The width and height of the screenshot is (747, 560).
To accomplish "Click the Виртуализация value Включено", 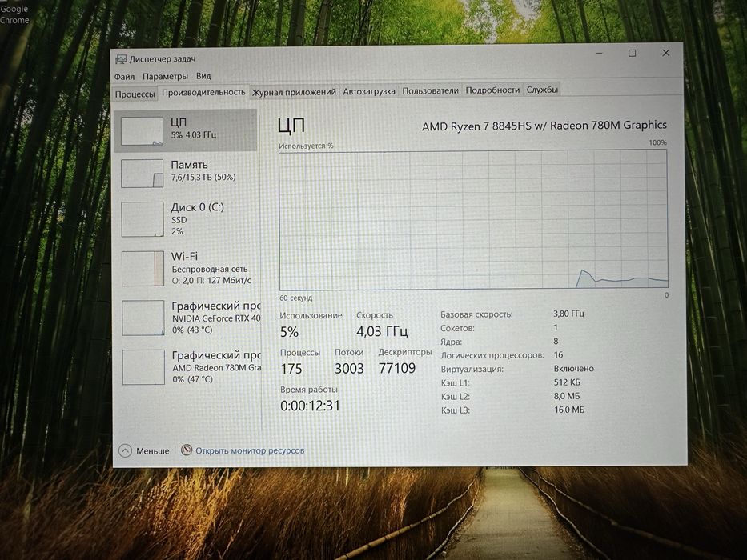I will (573, 369).
